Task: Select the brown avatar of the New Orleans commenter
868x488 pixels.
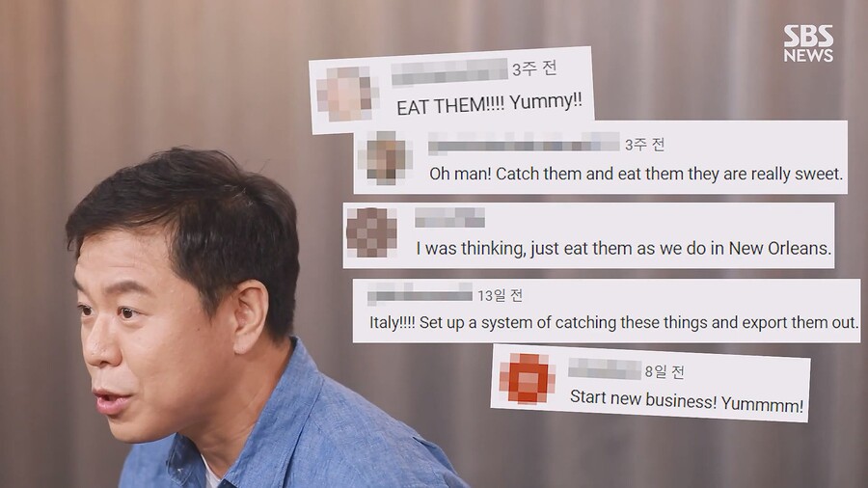Action: tap(371, 232)
